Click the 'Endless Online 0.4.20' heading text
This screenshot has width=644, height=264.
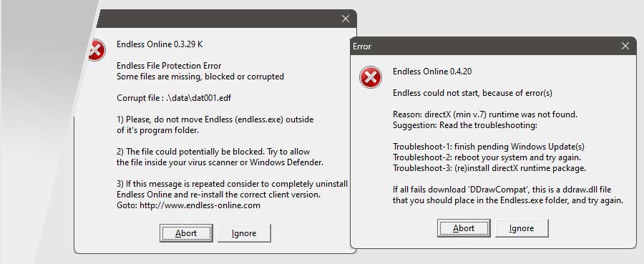[x=432, y=72]
